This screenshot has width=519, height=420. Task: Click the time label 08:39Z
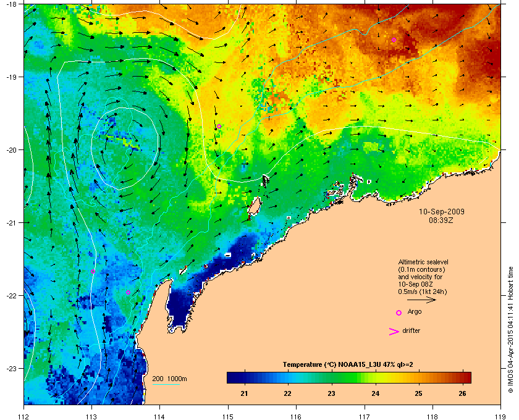tap(441, 220)
